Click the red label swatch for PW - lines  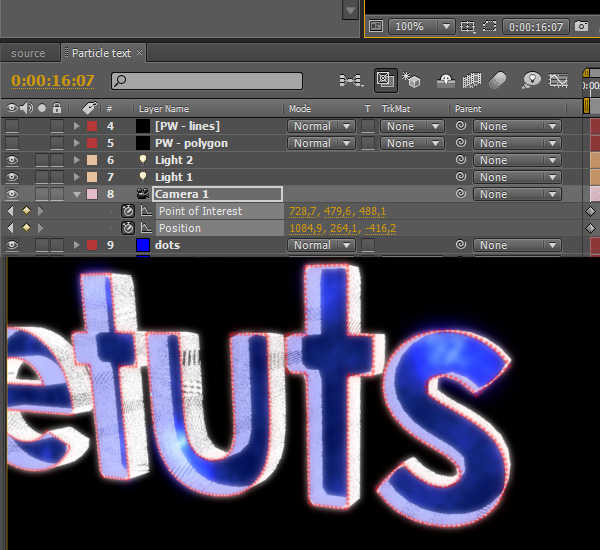(x=92, y=126)
